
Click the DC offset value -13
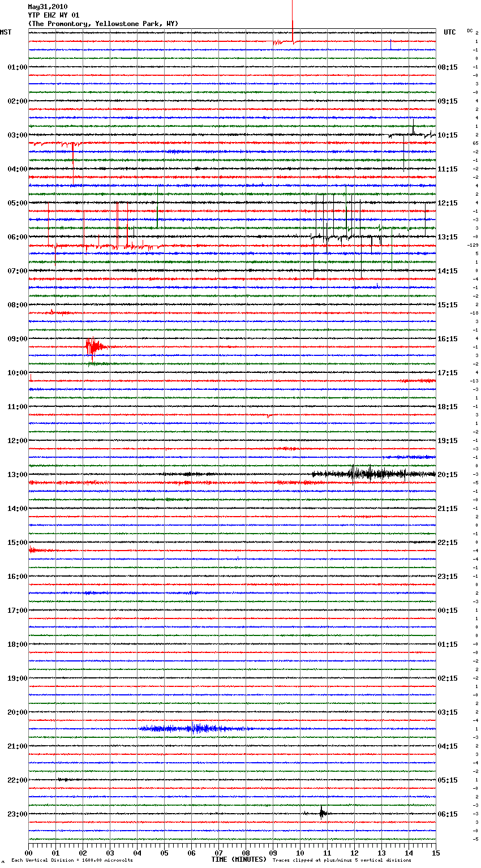coord(474,381)
